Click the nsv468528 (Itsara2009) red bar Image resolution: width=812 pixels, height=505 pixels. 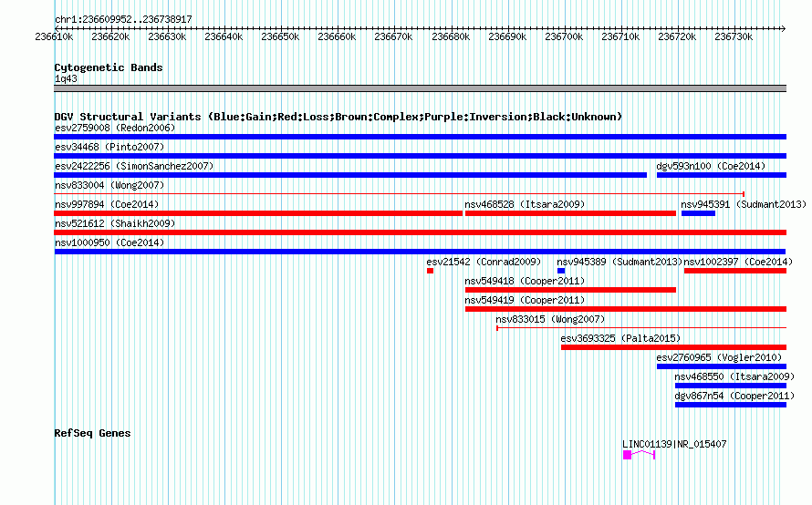(x=570, y=213)
